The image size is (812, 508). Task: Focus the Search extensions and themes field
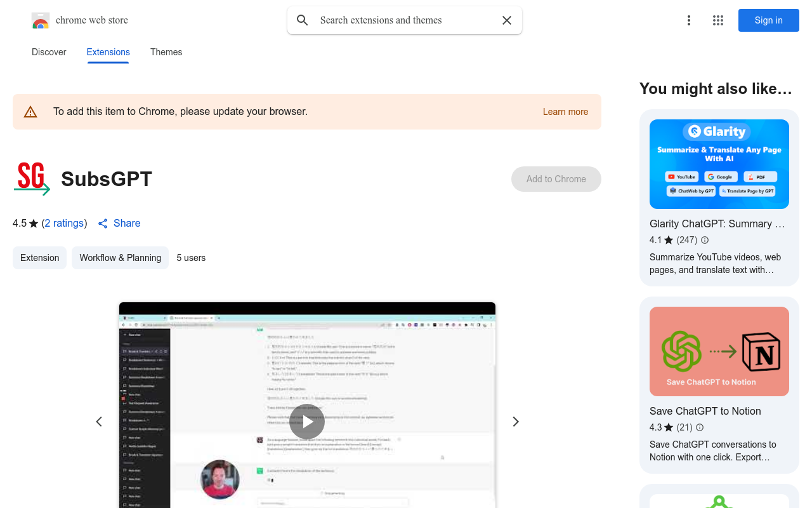click(x=405, y=20)
